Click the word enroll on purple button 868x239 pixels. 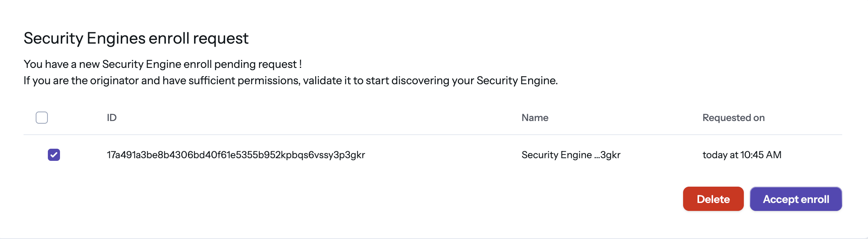[x=815, y=199]
